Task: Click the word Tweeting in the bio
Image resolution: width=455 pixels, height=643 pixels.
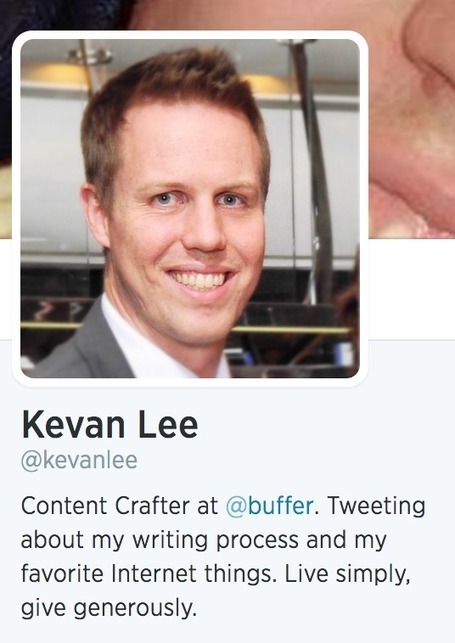Action: tap(376, 506)
